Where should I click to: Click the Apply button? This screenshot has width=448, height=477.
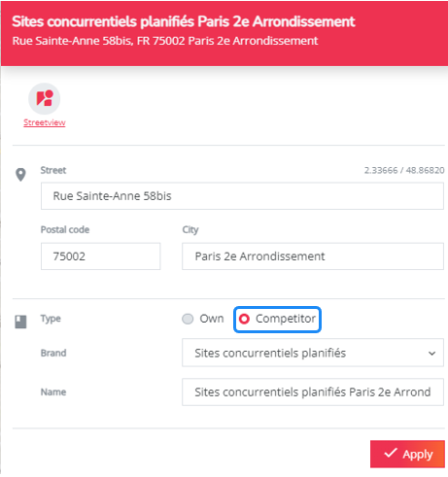(407, 454)
